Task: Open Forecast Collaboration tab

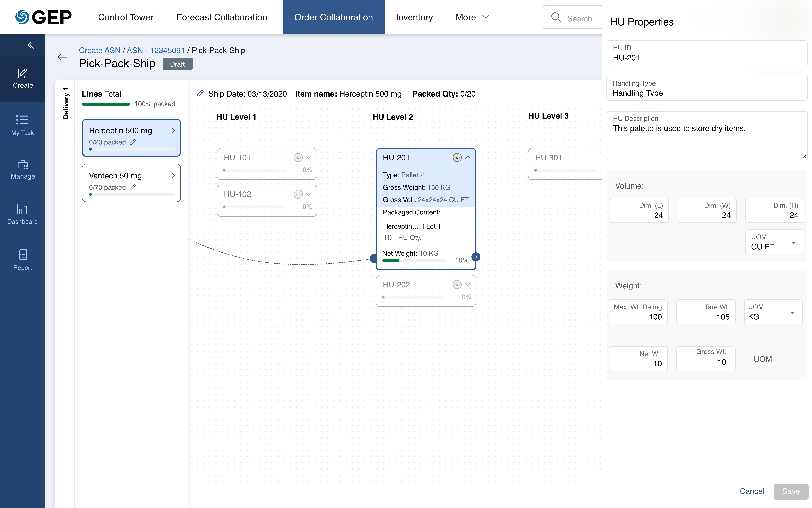Action: [x=222, y=17]
